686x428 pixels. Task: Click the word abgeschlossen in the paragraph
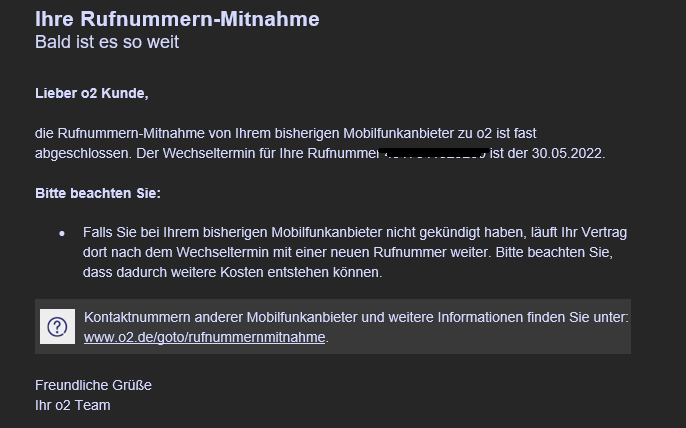81,153
